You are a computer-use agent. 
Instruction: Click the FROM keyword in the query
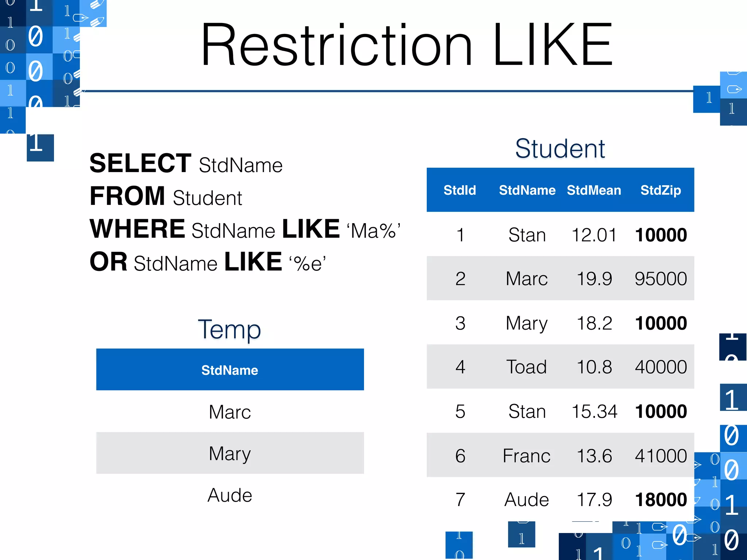(x=127, y=196)
